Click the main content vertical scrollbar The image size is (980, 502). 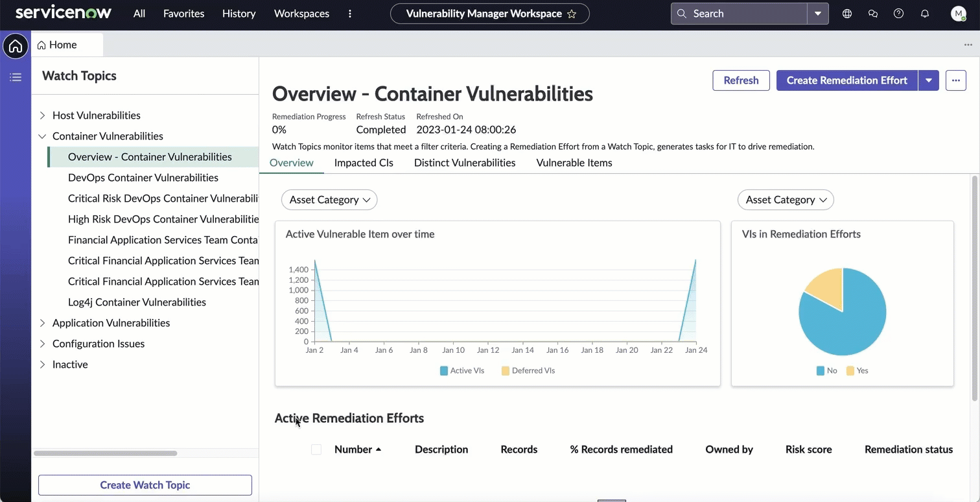coord(974,287)
